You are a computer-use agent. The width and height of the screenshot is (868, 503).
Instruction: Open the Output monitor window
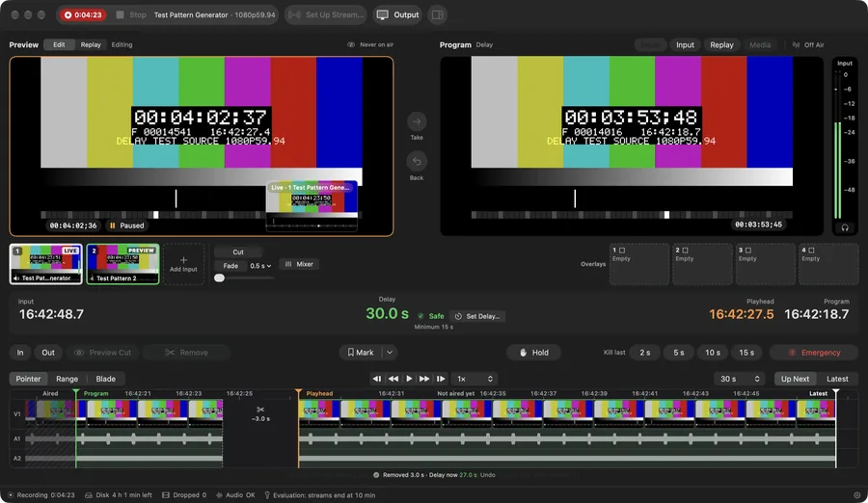[397, 15]
